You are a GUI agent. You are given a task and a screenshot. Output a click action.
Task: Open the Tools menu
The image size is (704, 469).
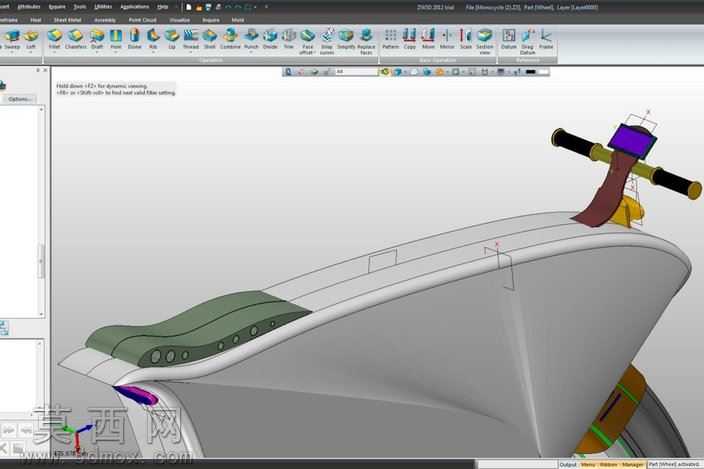point(79,7)
